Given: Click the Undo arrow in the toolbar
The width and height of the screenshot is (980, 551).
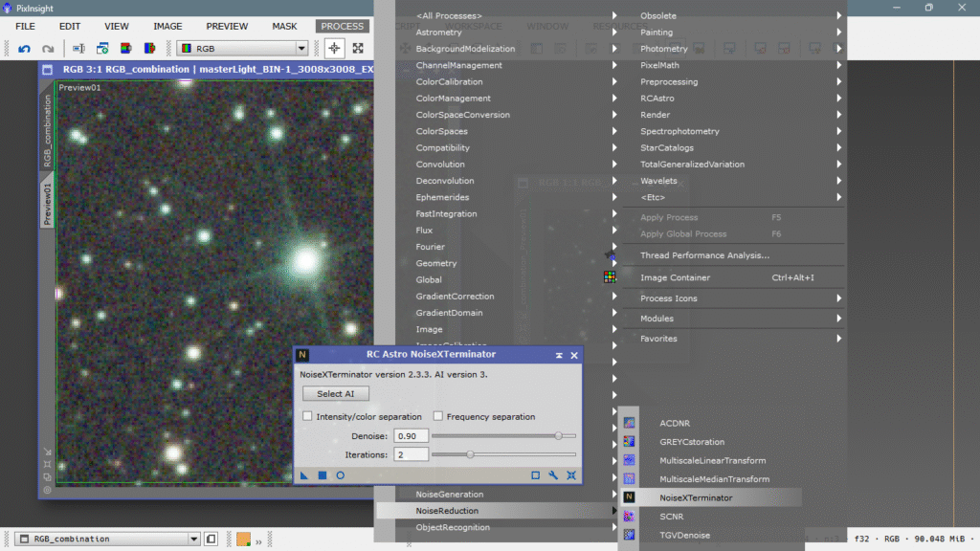Looking at the screenshot, I should [x=24, y=48].
